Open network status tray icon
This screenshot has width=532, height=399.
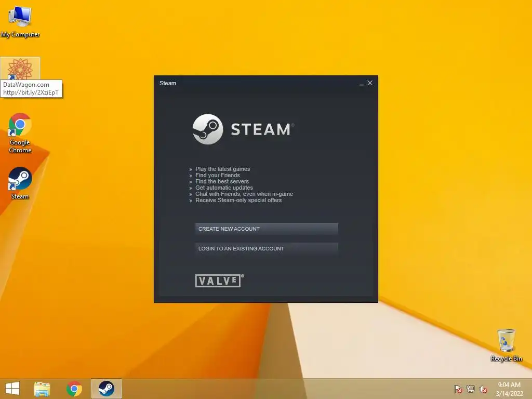tap(471, 389)
